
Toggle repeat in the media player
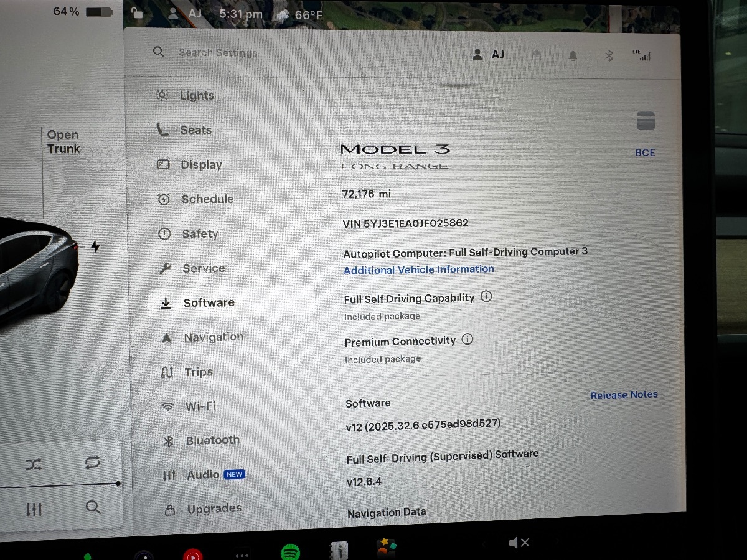coord(93,462)
